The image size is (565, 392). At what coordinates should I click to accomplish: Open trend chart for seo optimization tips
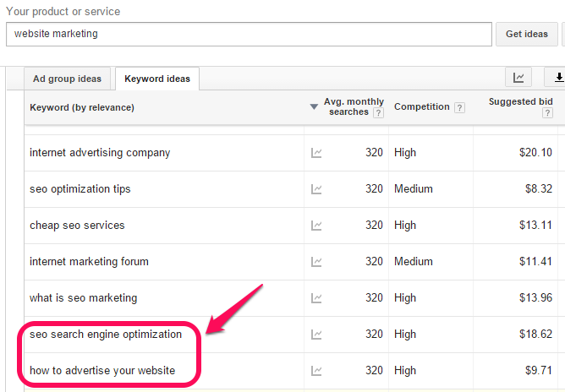316,189
